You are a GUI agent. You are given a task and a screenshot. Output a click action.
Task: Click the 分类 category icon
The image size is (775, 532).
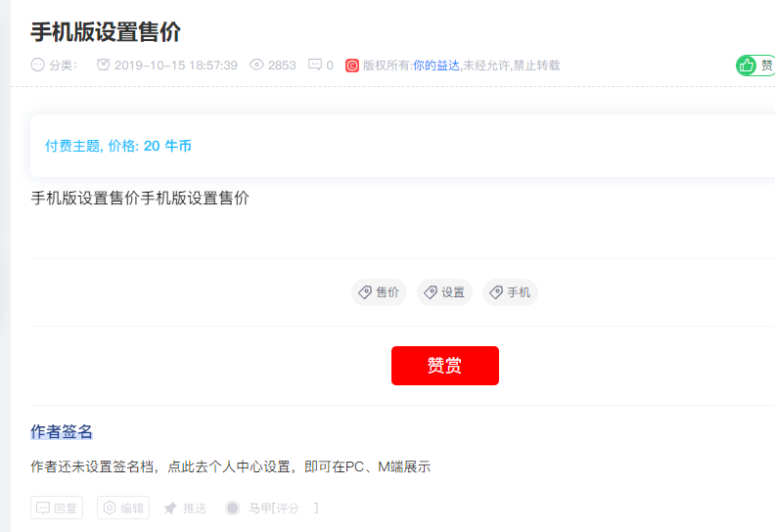coord(37,65)
